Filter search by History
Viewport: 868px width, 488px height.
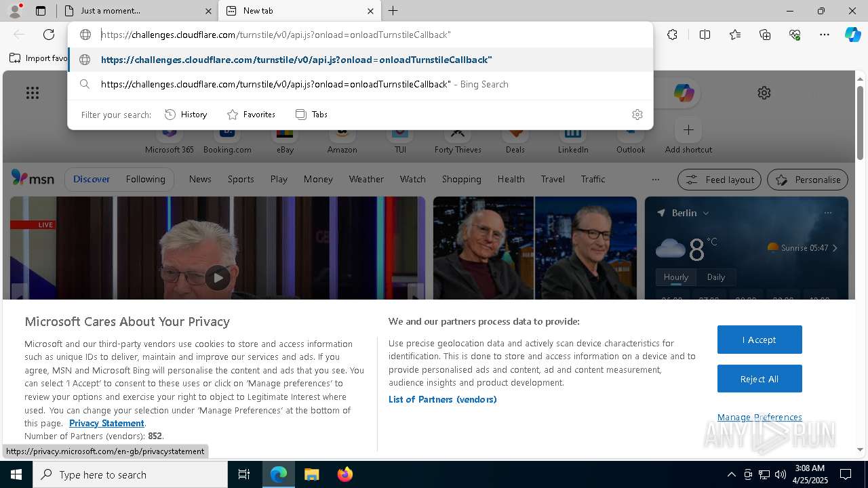(186, 115)
